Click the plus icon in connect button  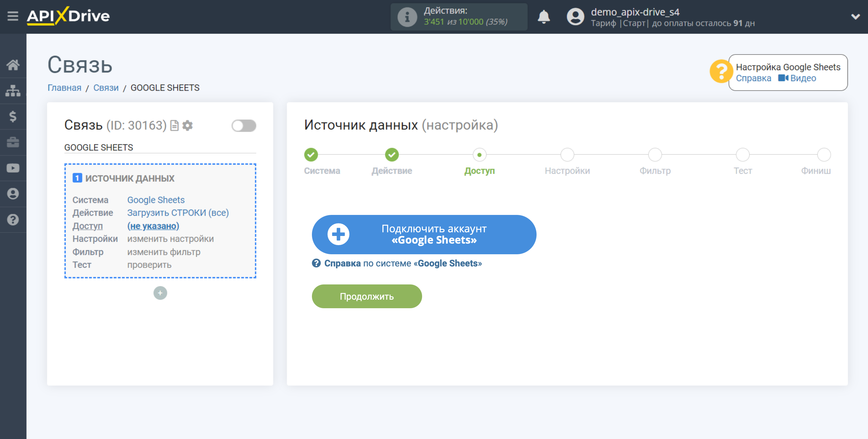point(338,234)
